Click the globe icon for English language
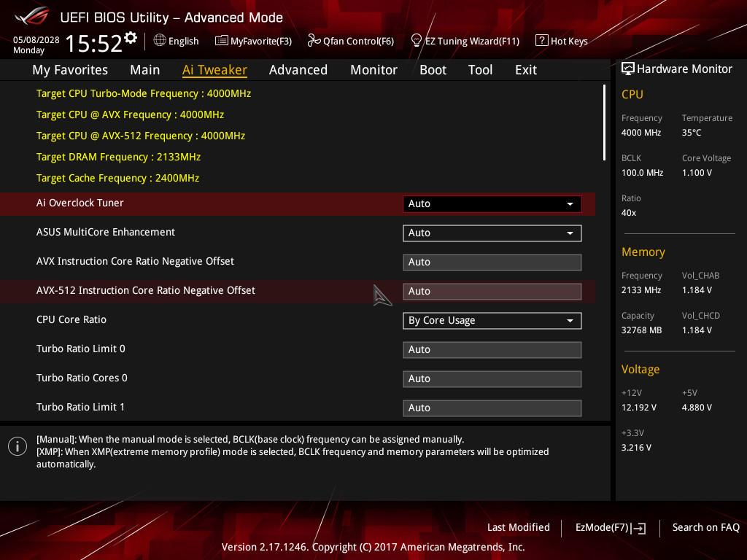This screenshot has width=747, height=560. tap(160, 41)
